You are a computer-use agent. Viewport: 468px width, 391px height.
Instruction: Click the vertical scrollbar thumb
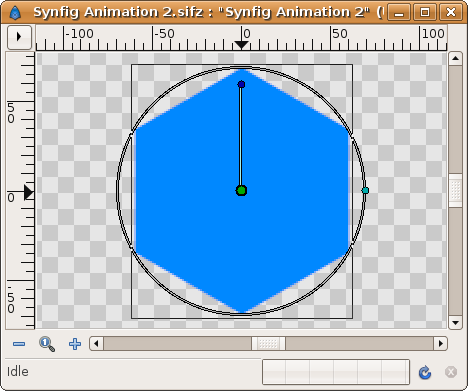[455, 191]
